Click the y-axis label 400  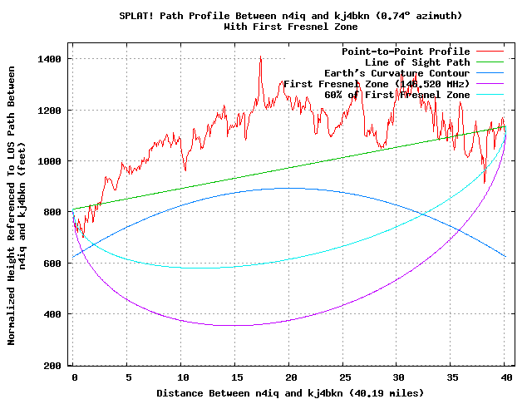point(52,314)
